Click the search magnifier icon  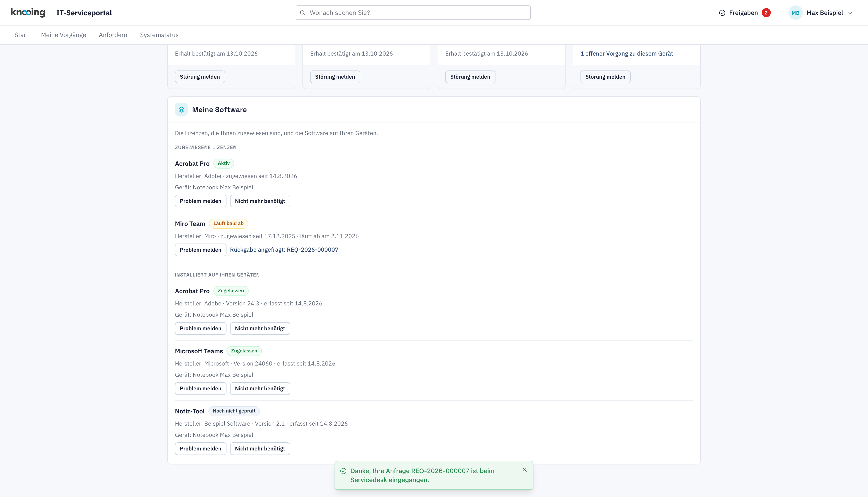pyautogui.click(x=302, y=13)
